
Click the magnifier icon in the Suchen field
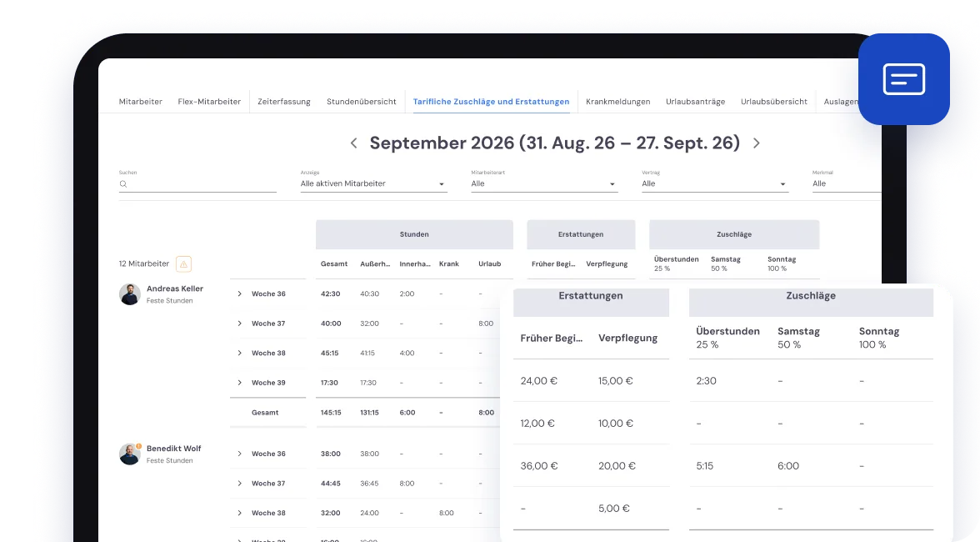pos(123,183)
